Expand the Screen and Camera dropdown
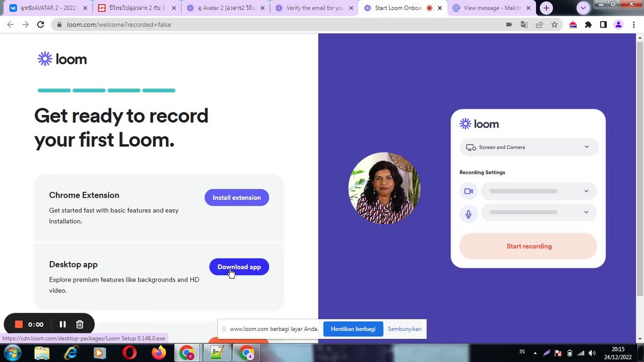Viewport: 644px width, 362px height. (x=529, y=147)
